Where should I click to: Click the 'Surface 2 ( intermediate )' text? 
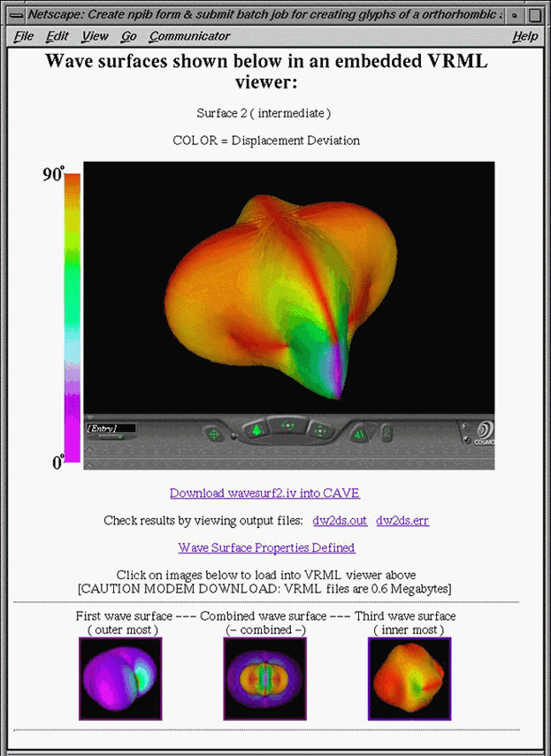point(264,113)
